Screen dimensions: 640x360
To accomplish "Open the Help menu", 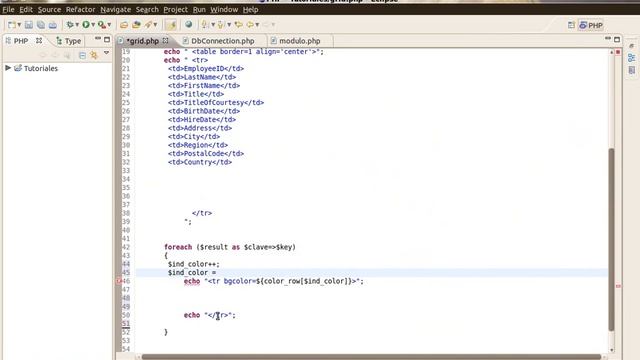I will point(250,9).
